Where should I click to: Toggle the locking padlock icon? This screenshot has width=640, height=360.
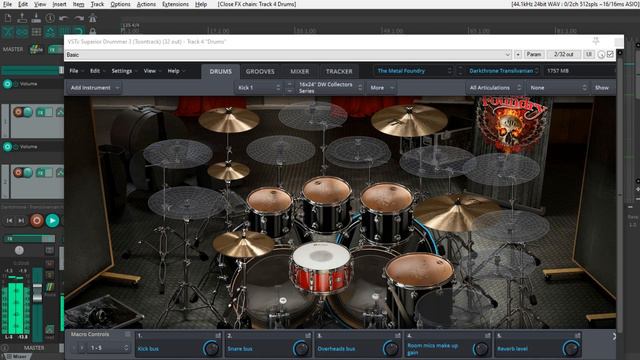point(93,32)
